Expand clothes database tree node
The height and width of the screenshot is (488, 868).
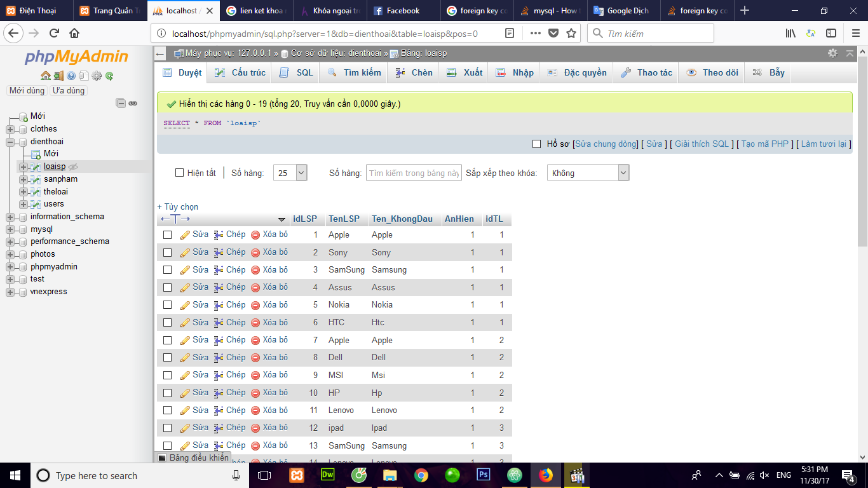coord(10,129)
